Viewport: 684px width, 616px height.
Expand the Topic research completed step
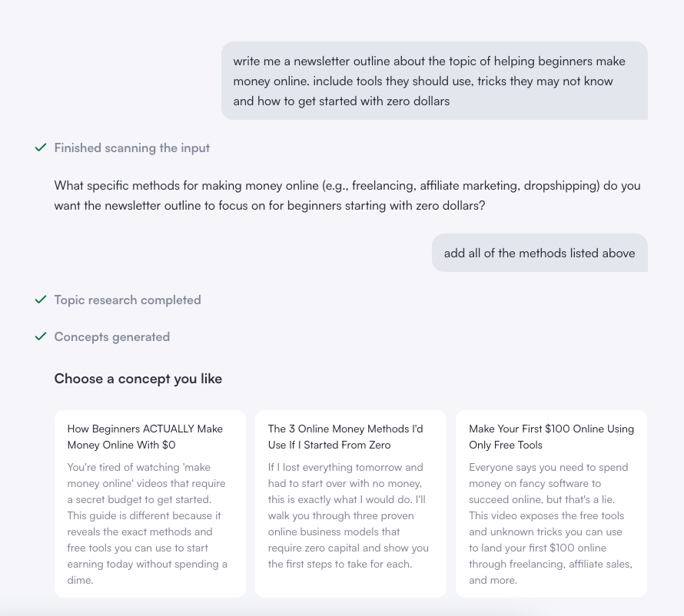128,300
